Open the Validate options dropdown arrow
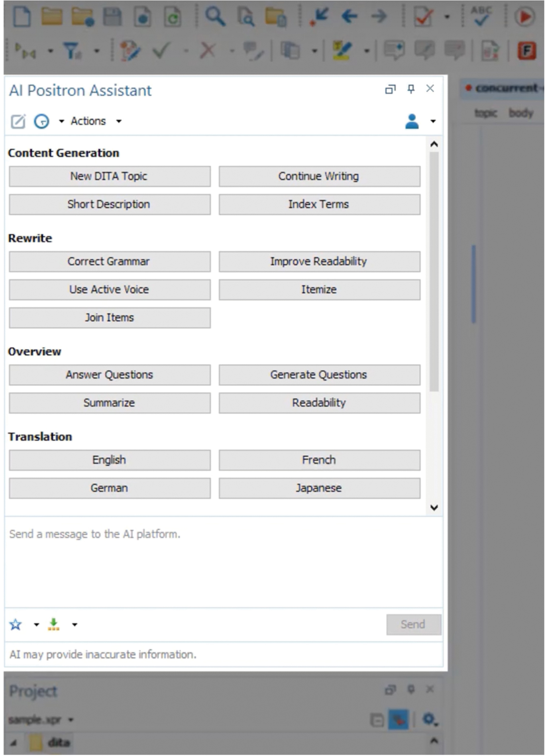Screen dimensions: 546x756 447,17
